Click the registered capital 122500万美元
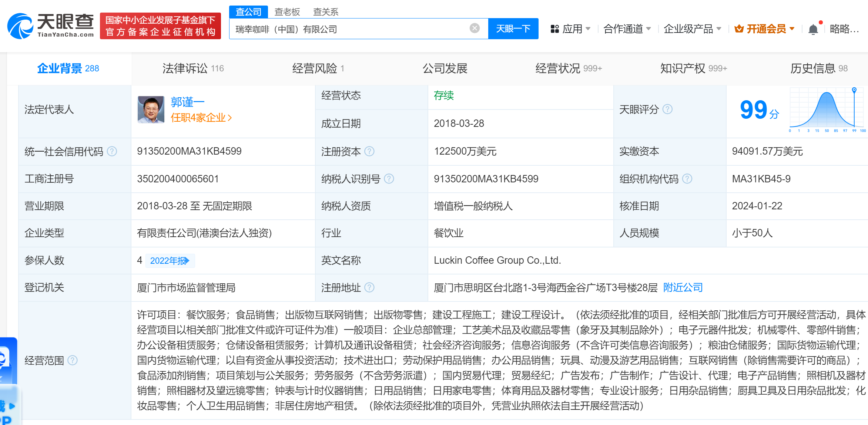868x425 pixels. (x=465, y=151)
